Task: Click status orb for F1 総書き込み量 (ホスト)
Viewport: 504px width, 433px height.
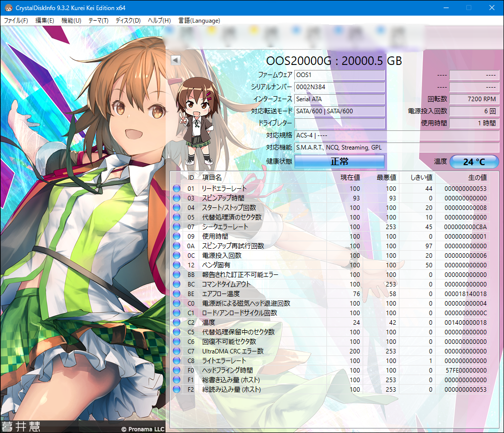Action: [177, 380]
